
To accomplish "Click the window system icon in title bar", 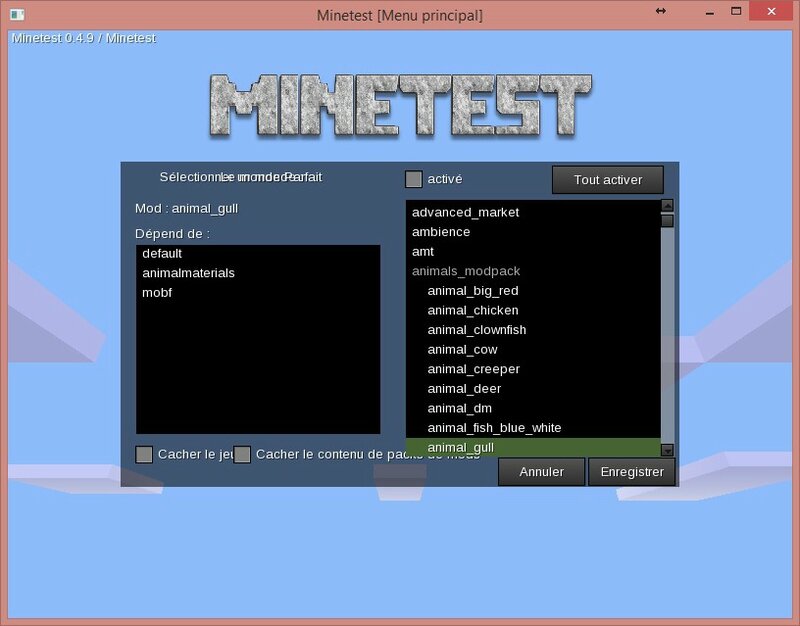I will [15, 13].
